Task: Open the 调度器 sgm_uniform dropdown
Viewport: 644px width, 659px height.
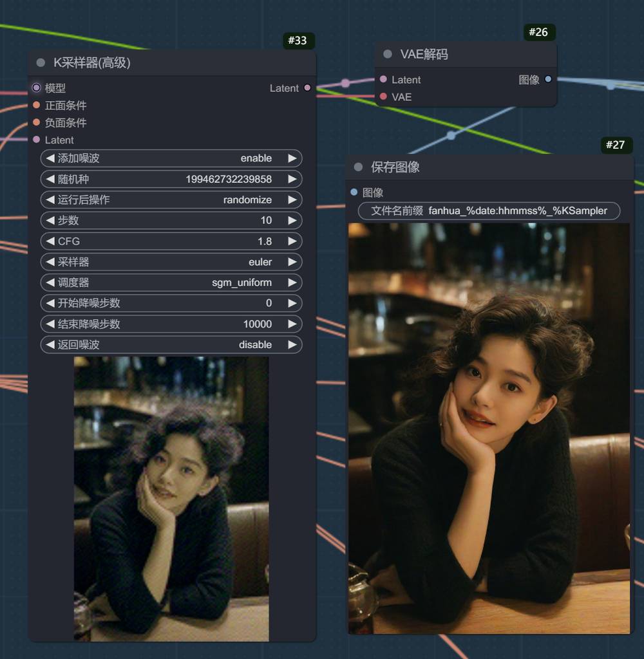Action: click(x=171, y=283)
